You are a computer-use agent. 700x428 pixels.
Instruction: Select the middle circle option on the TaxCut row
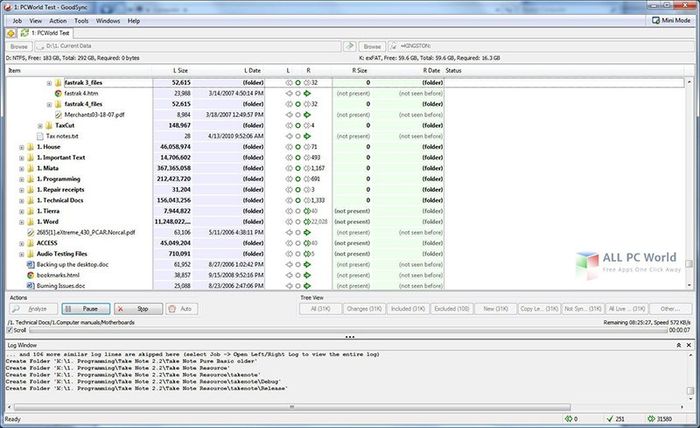click(298, 125)
